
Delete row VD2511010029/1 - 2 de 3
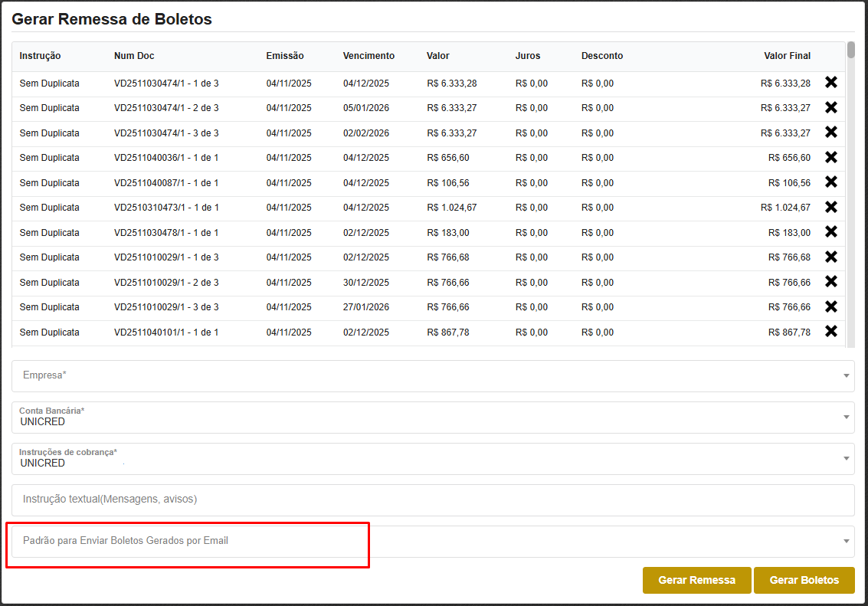tap(830, 282)
